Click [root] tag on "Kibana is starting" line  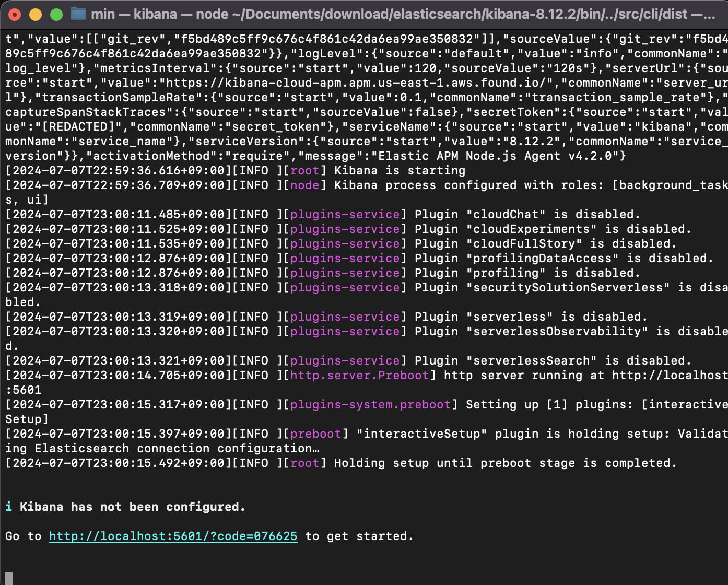pos(304,171)
